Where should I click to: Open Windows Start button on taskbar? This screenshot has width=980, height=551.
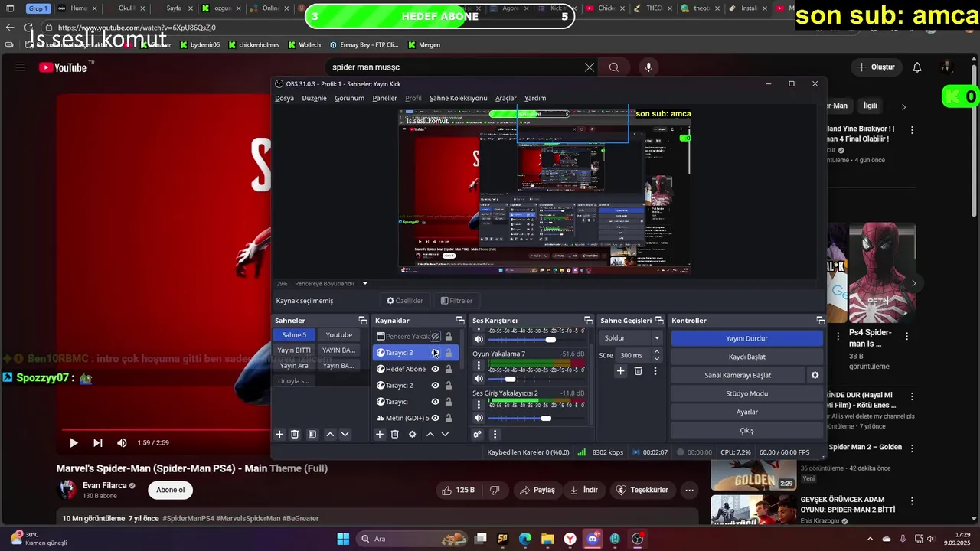click(343, 539)
